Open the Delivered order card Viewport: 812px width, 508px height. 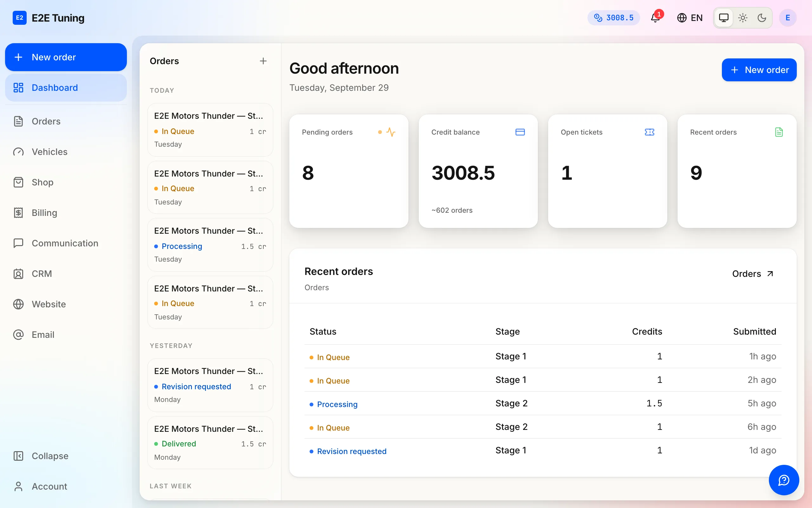(210, 443)
